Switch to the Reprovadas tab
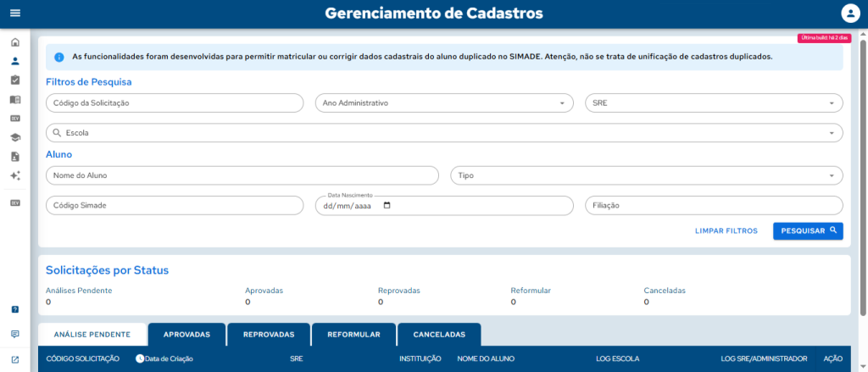868x372 pixels. coord(268,334)
